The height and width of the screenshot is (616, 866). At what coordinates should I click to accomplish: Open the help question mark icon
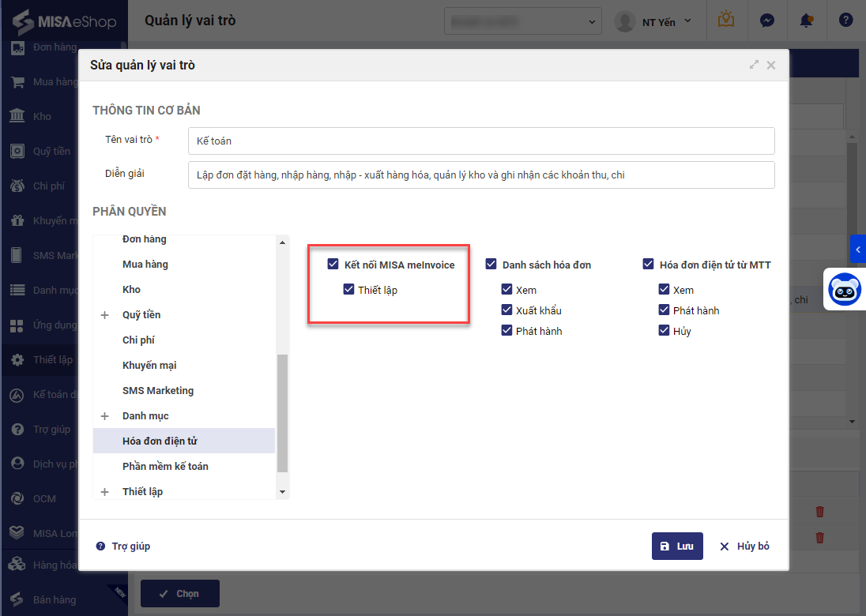845,21
